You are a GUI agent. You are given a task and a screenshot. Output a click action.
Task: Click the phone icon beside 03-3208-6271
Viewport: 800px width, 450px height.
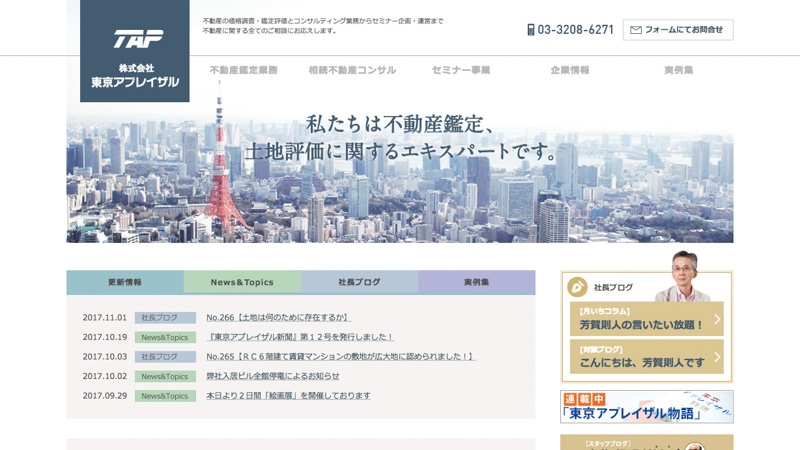pos(531,30)
